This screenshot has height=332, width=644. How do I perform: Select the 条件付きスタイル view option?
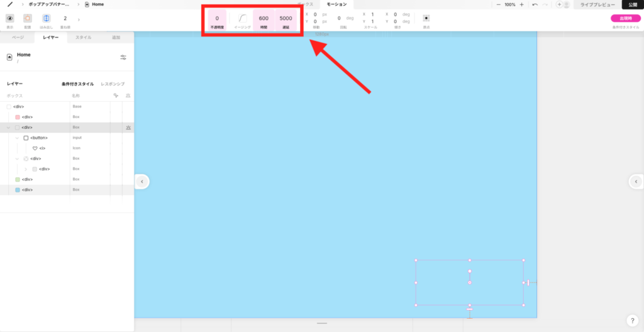[77, 84]
